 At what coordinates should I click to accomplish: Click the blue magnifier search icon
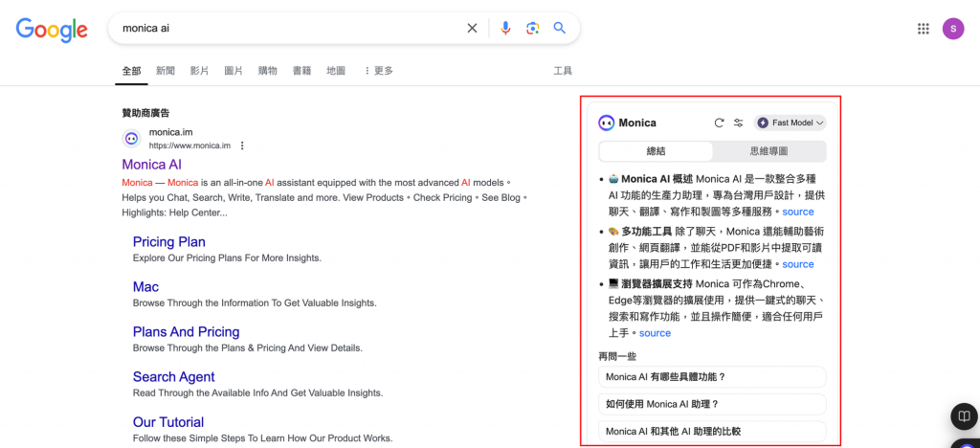[559, 28]
